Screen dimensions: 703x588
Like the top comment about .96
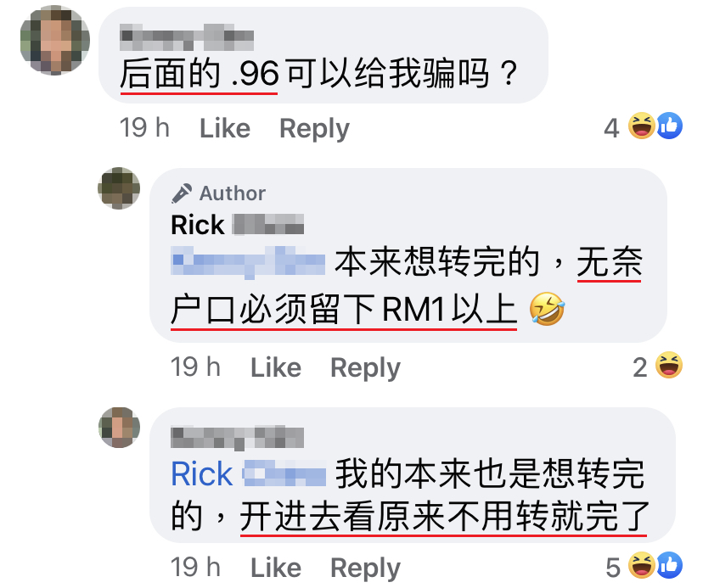tap(225, 129)
